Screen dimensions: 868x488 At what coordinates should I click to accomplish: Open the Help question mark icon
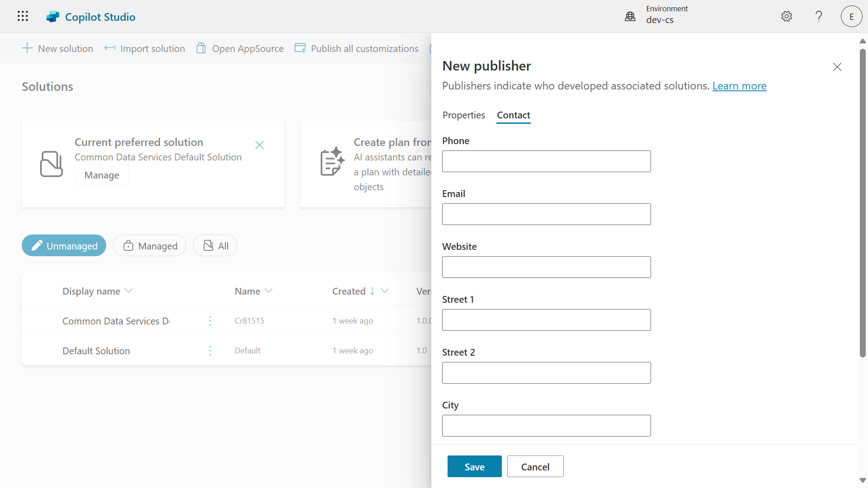pyautogui.click(x=819, y=17)
